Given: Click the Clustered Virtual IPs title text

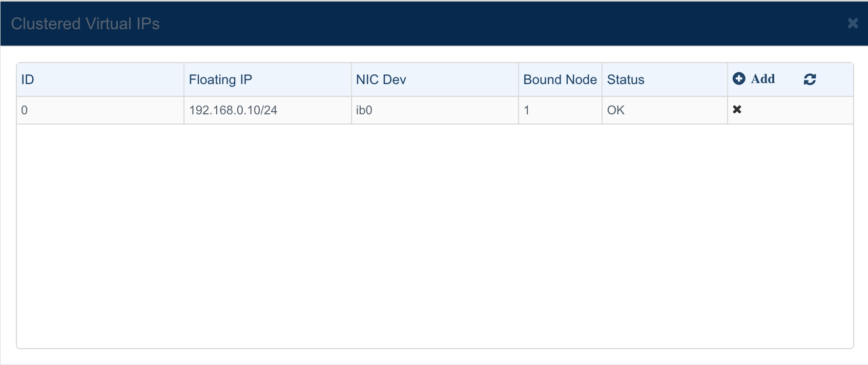Looking at the screenshot, I should pyautogui.click(x=85, y=24).
